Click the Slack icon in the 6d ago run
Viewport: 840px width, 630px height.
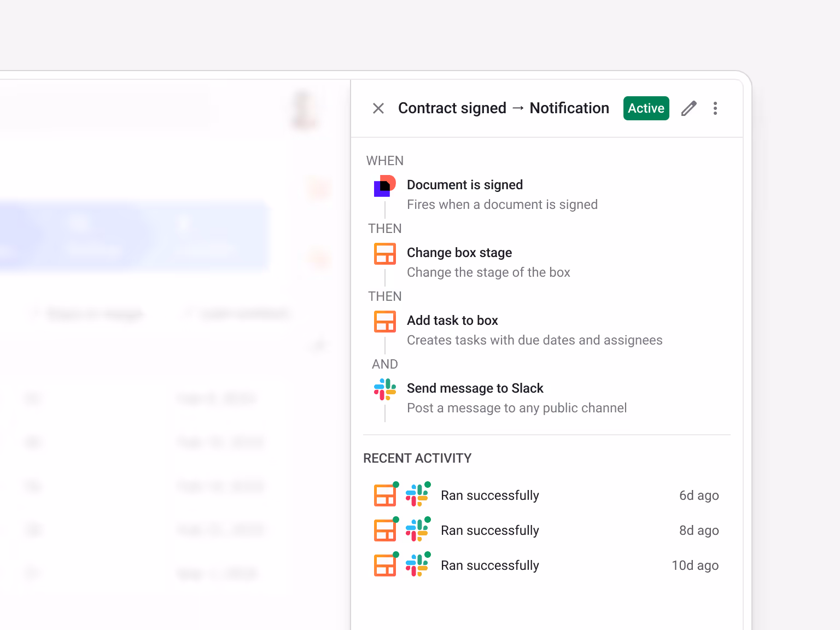[417, 495]
